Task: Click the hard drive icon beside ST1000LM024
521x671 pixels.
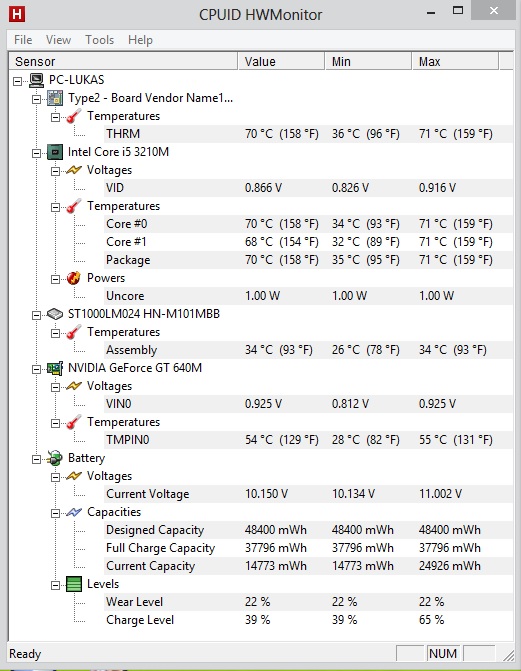Action: 55,314
